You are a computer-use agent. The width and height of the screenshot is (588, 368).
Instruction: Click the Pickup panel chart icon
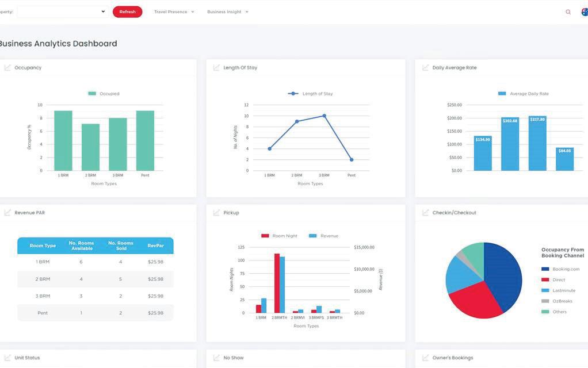click(x=216, y=213)
